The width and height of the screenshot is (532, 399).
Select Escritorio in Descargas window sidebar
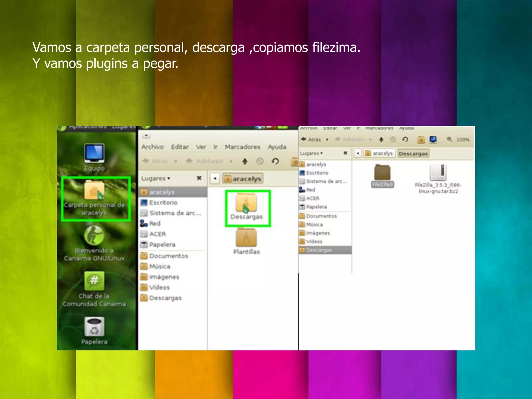[325, 173]
